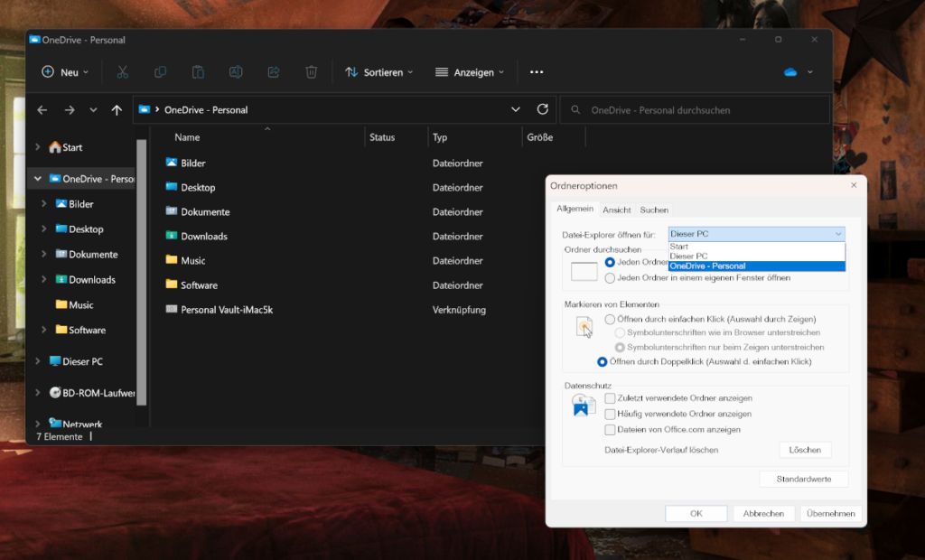Click the Copy icon in toolbar

click(x=160, y=72)
